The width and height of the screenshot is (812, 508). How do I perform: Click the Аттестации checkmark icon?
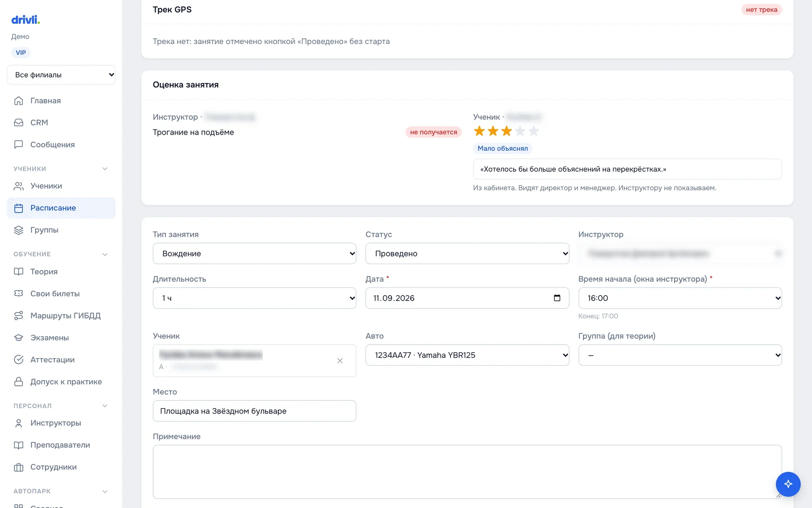[x=19, y=360]
